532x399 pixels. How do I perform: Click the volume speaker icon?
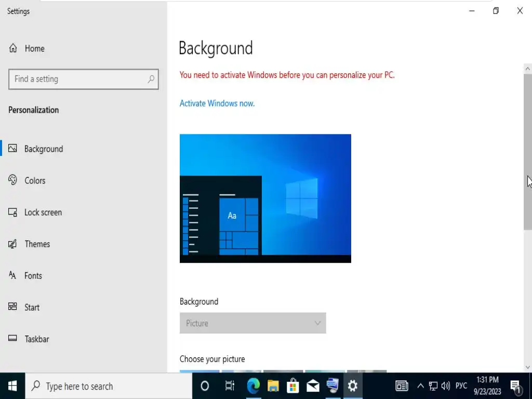coord(446,386)
